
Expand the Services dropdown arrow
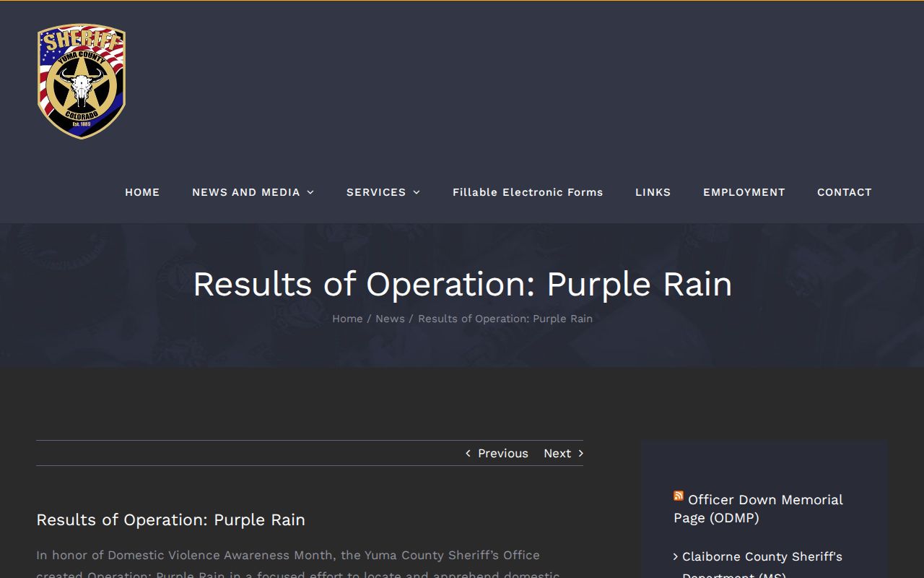tap(417, 192)
